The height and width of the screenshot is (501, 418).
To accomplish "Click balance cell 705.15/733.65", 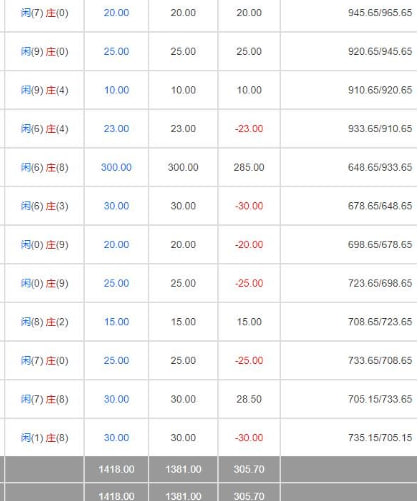I will (380, 399).
